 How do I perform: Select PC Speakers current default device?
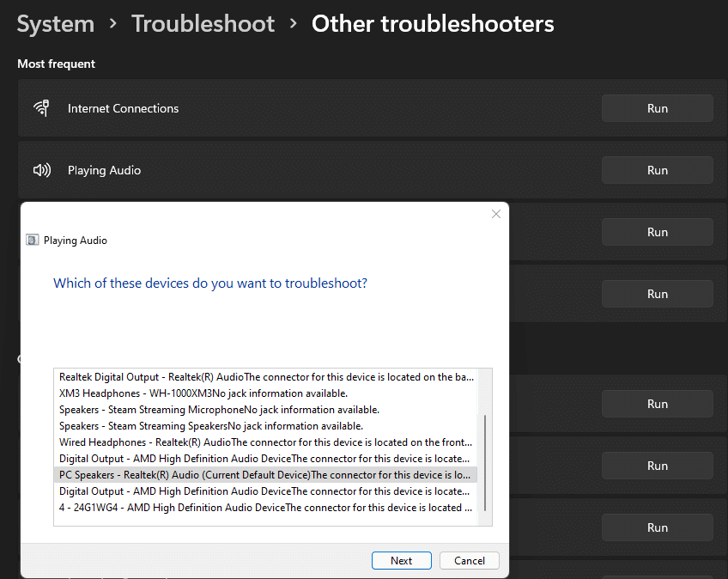(x=265, y=475)
